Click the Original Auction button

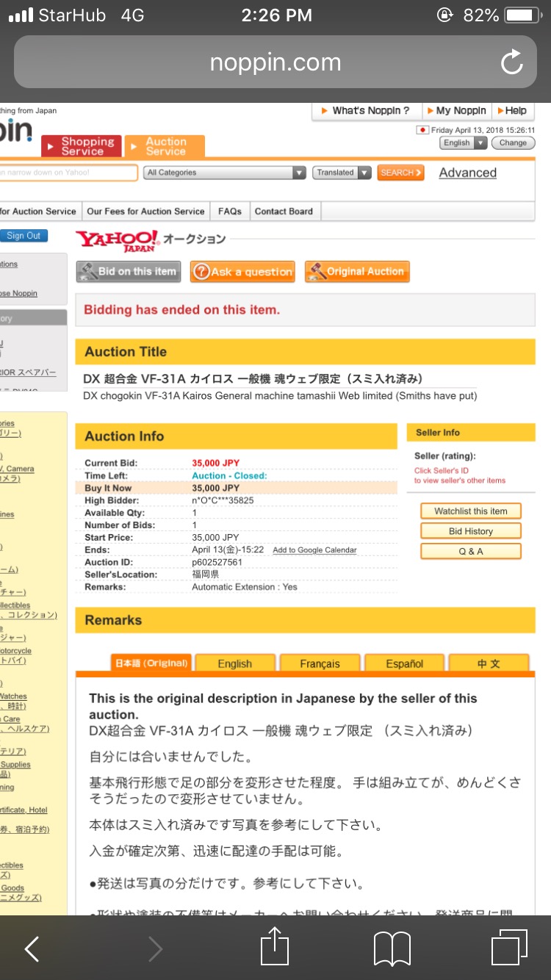click(357, 271)
